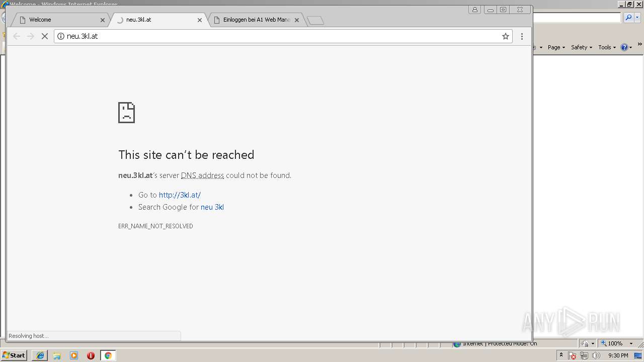Open Internet Explorer from the taskbar

coord(40,355)
